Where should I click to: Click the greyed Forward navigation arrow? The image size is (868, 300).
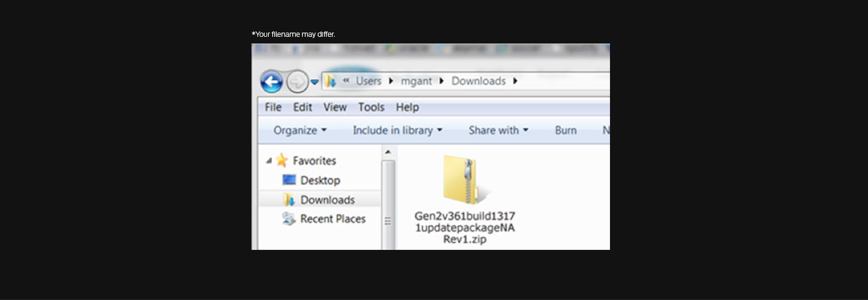(297, 81)
